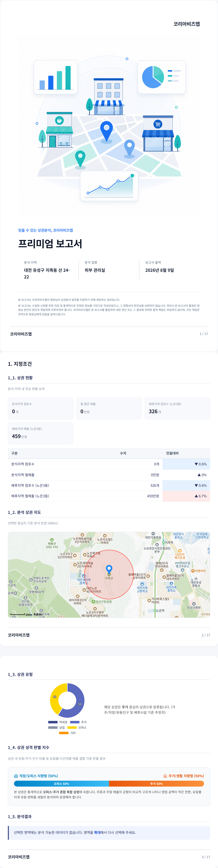
Task: Click the ▲ 6.7% cell in 배후지역 월매출 row
Action: (x=186, y=496)
